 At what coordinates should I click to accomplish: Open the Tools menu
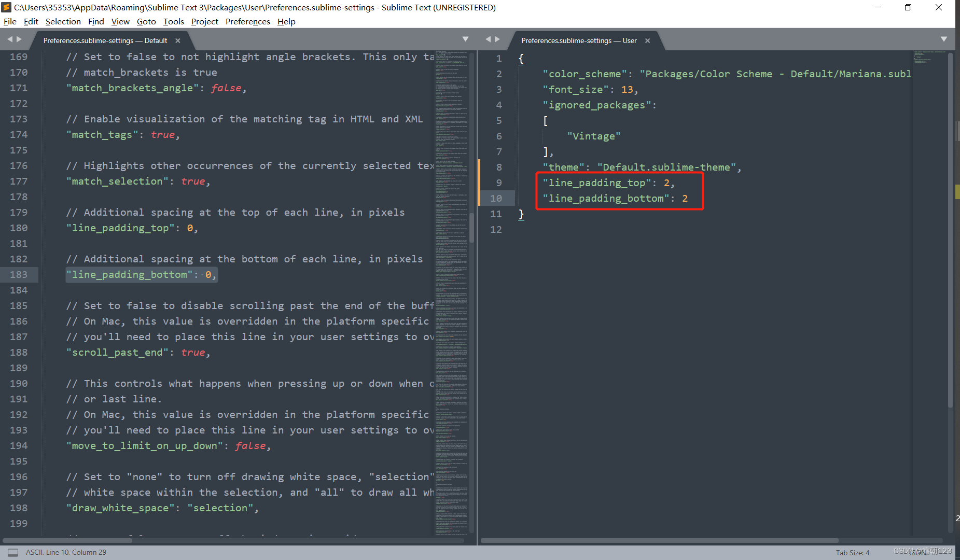click(x=174, y=21)
